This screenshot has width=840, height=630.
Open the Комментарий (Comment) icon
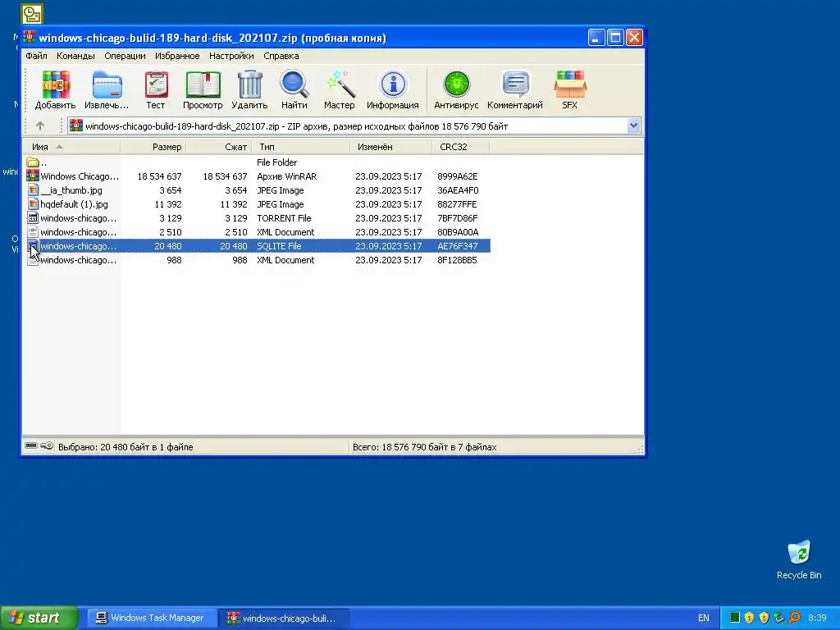[515, 84]
